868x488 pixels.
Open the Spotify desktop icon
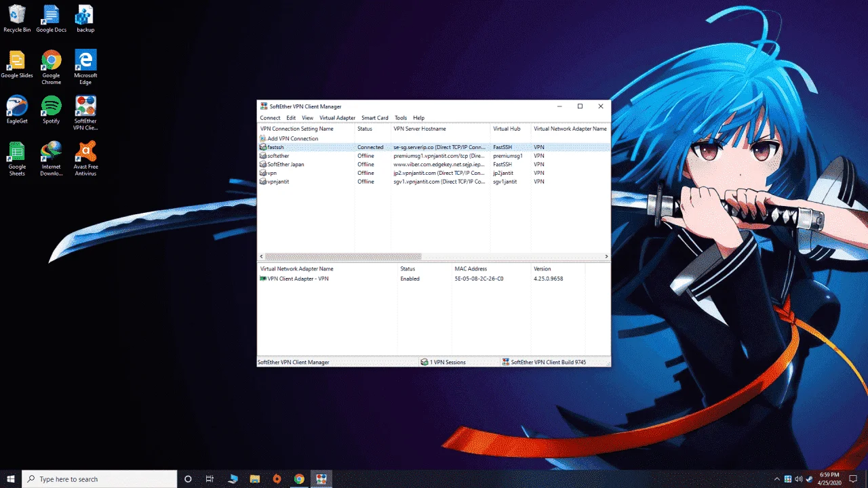pos(51,110)
